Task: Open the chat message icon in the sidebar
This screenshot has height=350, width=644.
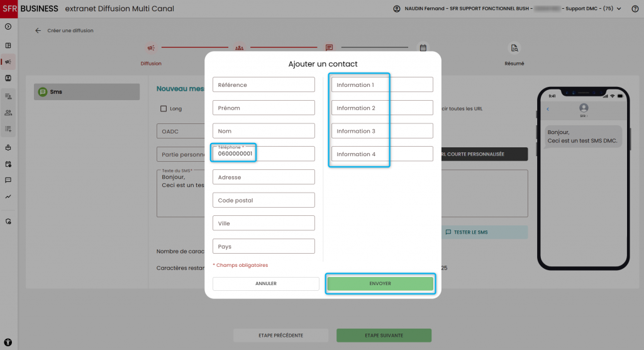Action: (x=8, y=180)
